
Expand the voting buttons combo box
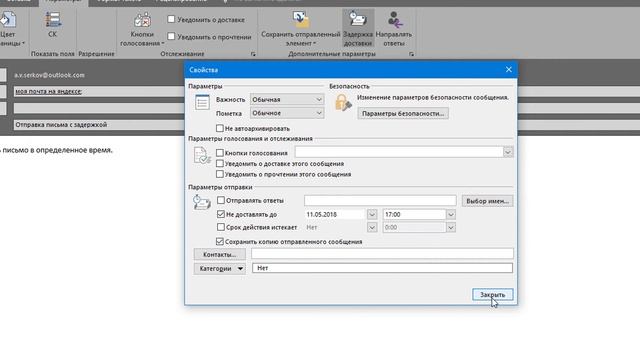(x=508, y=152)
